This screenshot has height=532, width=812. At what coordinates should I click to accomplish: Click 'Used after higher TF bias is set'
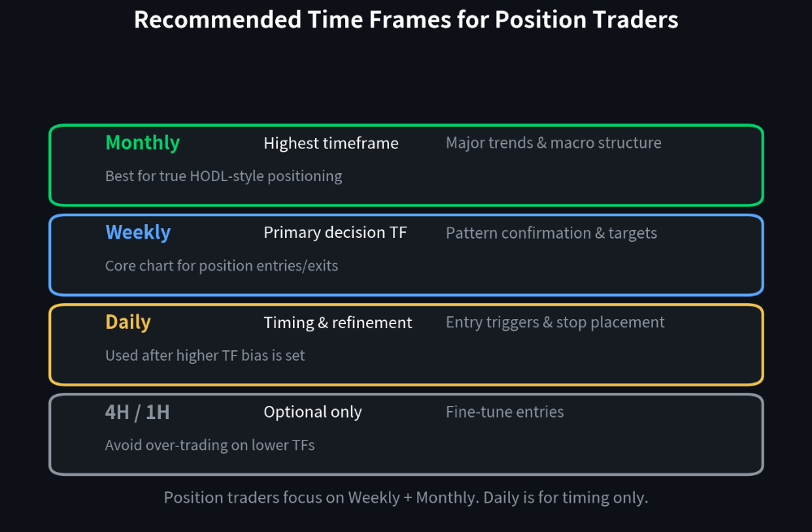coord(205,356)
